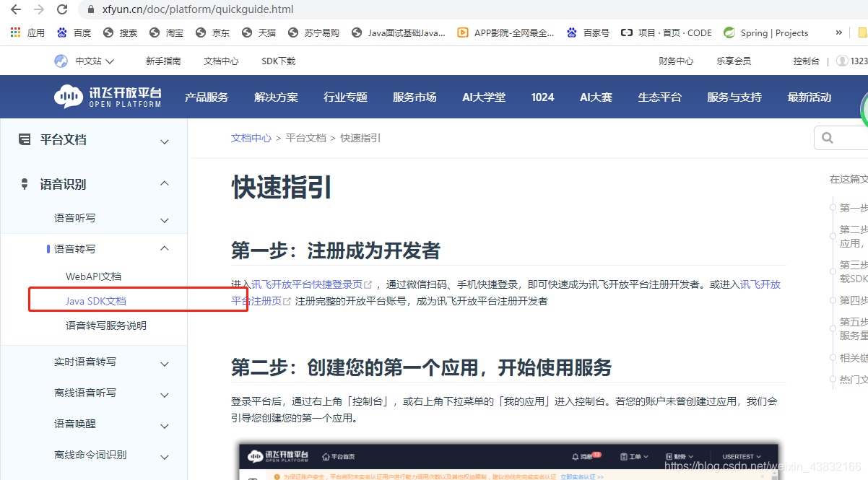
Task: Open the 行业专题 nav menu
Action: click(345, 97)
